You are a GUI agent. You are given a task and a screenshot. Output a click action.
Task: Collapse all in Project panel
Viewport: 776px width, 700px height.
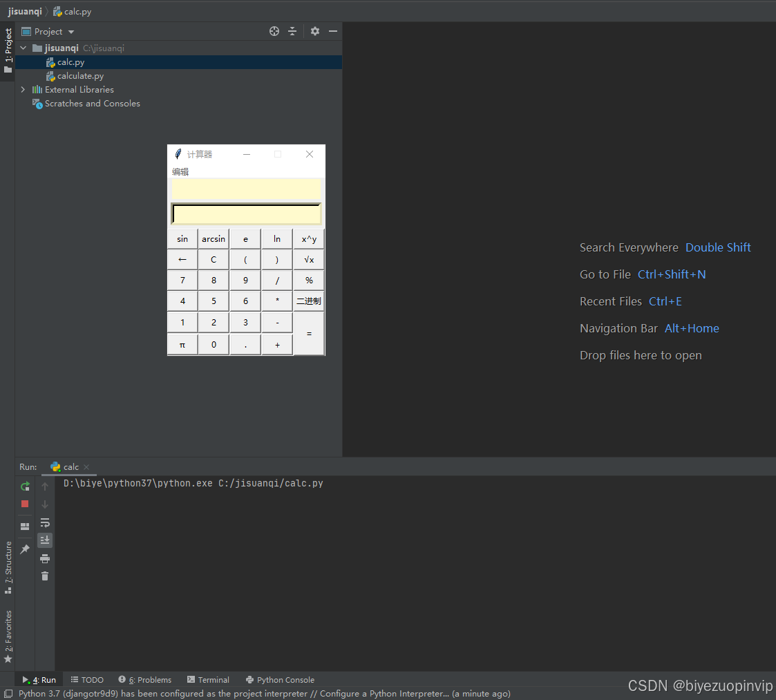pyautogui.click(x=292, y=31)
